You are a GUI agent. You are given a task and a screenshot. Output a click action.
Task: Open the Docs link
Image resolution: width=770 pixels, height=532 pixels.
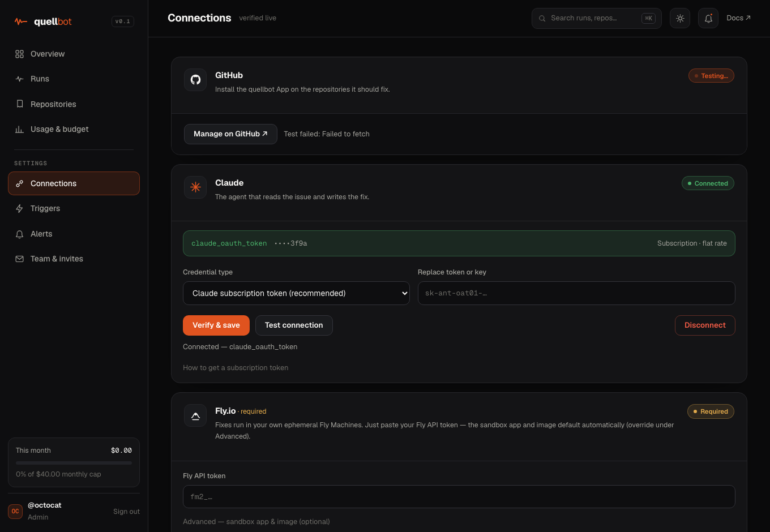pyautogui.click(x=738, y=18)
